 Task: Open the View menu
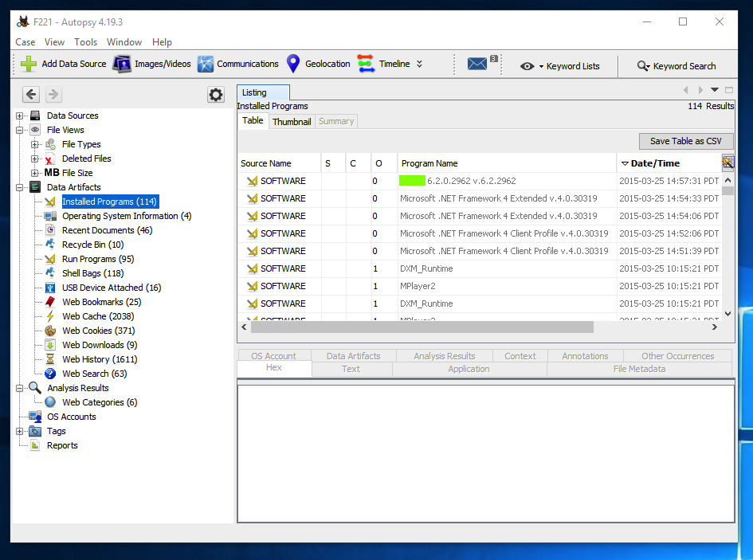point(54,42)
